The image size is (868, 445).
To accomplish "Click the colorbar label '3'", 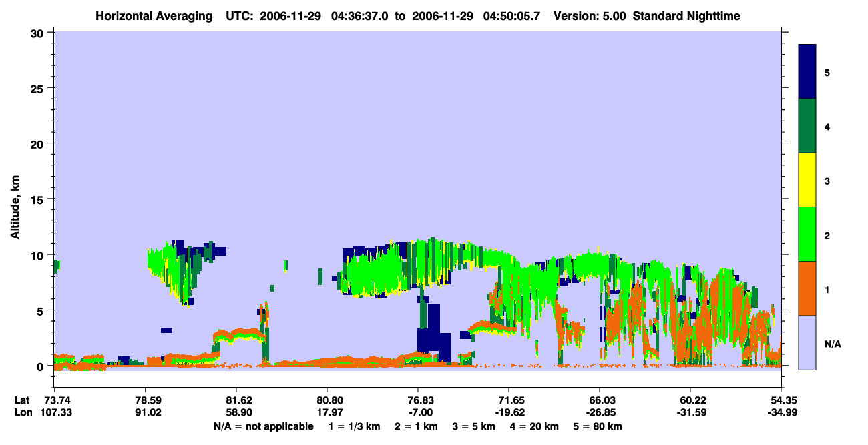I will pos(827,181).
